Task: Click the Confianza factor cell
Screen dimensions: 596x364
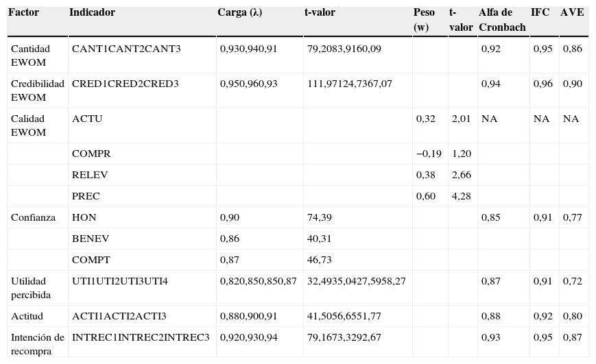Action: [x=33, y=217]
